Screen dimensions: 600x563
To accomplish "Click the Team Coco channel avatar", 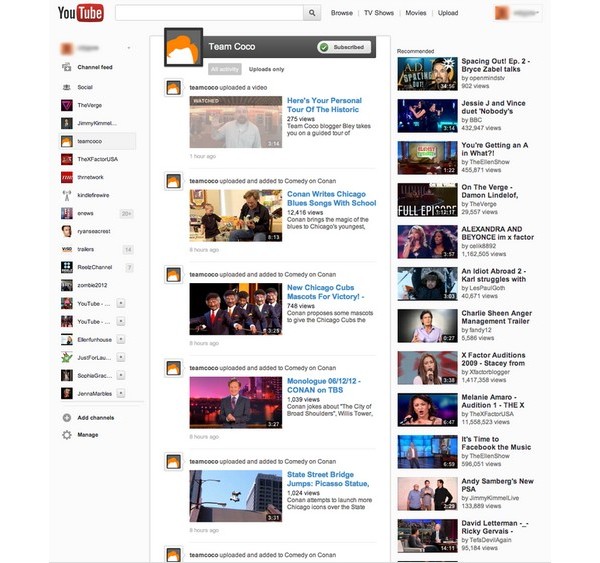I will (x=183, y=47).
